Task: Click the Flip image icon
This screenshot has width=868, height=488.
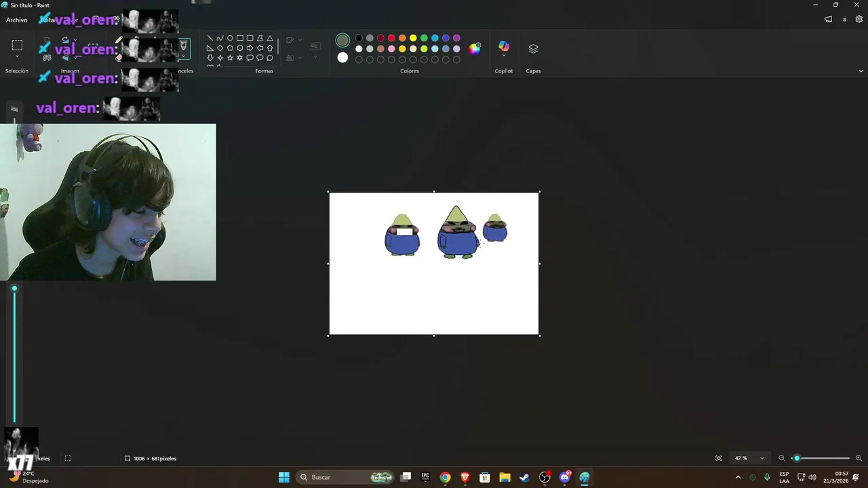Action: coord(65,58)
